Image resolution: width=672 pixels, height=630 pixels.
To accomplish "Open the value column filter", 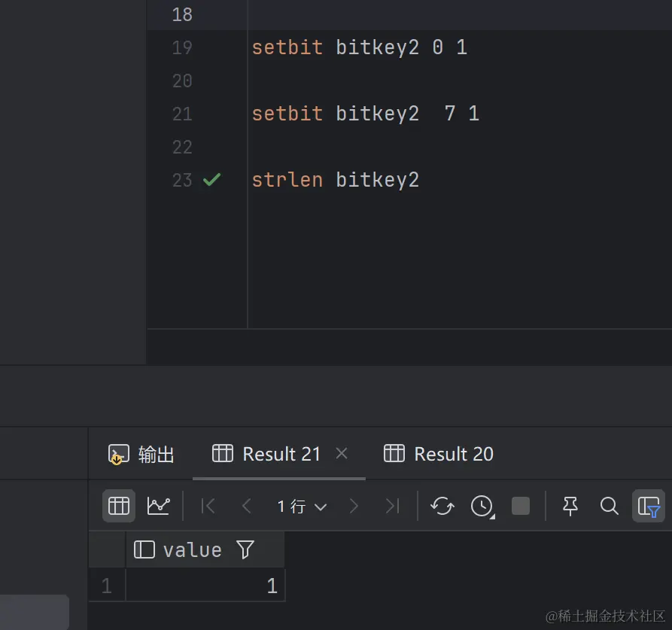I will (245, 550).
